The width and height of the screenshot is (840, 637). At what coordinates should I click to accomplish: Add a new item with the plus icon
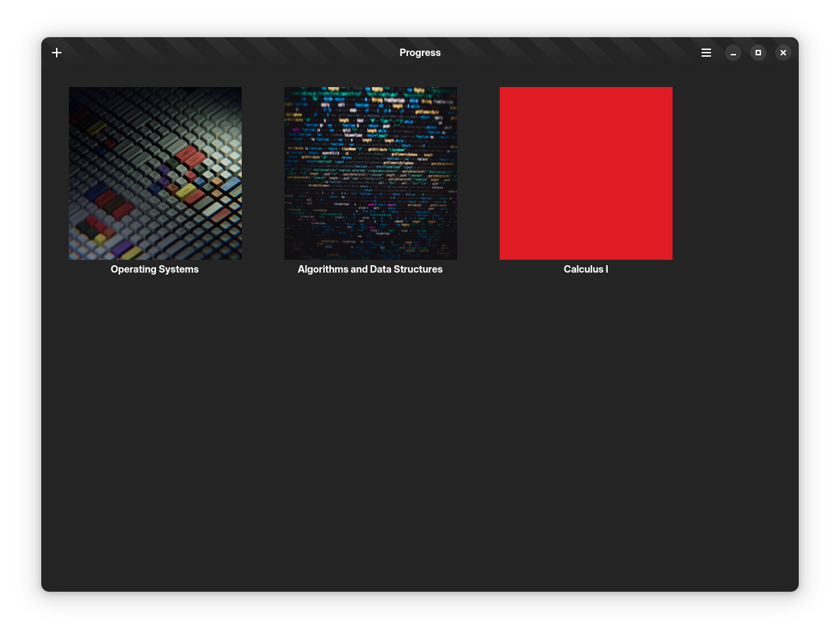pos(57,53)
